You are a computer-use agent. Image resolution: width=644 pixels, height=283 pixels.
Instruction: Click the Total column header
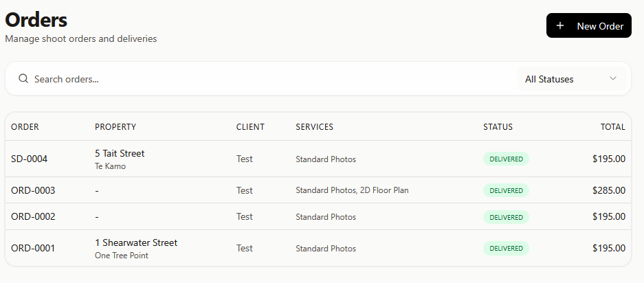pyautogui.click(x=612, y=127)
